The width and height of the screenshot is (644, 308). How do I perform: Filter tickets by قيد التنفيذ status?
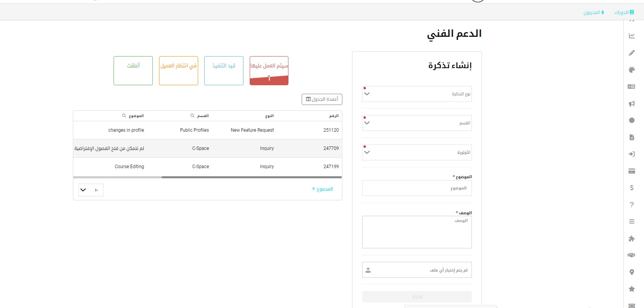tap(224, 71)
